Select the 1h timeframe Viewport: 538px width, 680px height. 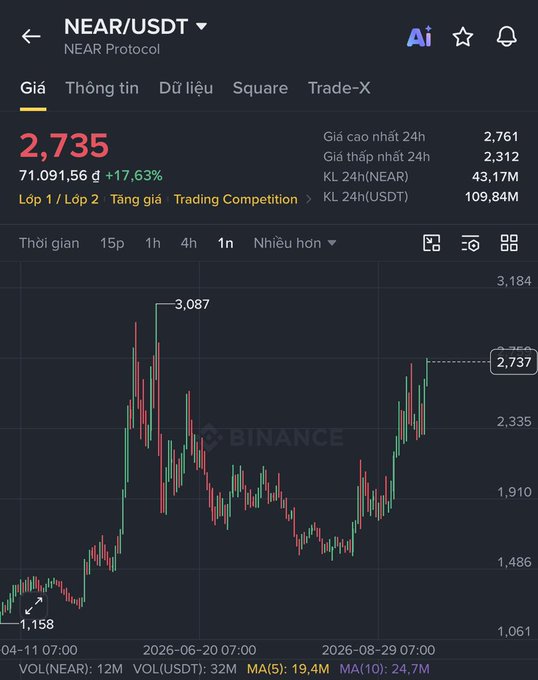pyautogui.click(x=153, y=243)
